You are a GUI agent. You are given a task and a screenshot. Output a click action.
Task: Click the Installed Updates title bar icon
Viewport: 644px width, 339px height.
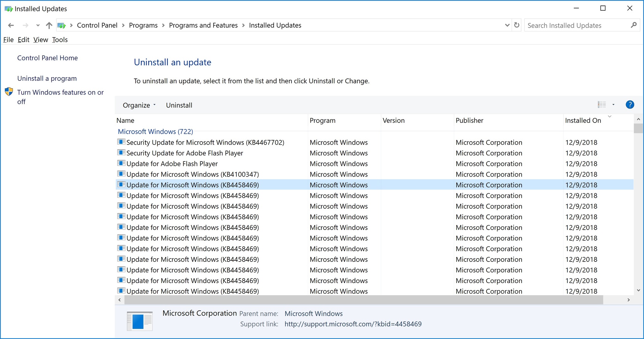pos(9,9)
